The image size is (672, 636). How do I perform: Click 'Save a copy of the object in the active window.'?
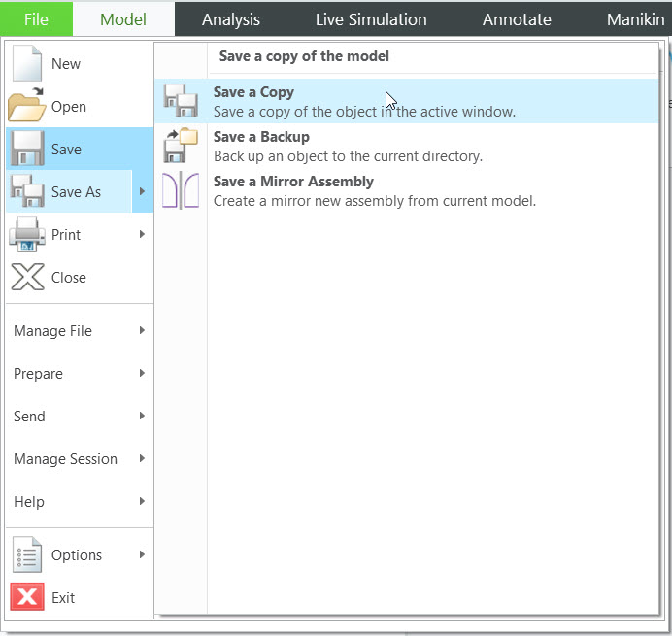[x=364, y=112]
